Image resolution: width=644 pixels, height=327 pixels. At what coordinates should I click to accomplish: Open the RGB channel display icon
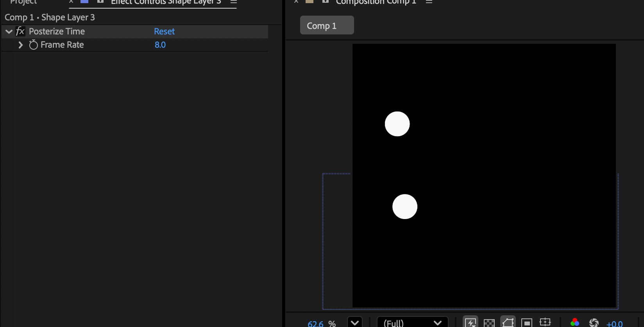(x=575, y=323)
